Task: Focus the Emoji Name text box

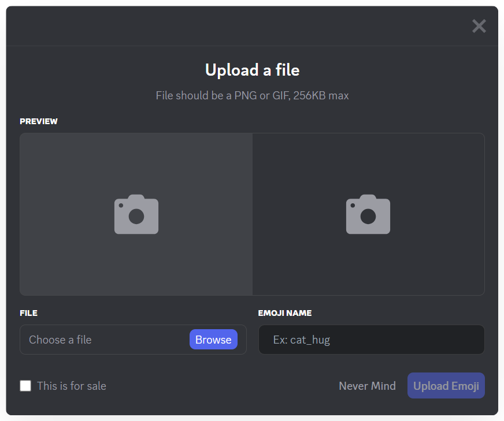Action: pos(371,340)
